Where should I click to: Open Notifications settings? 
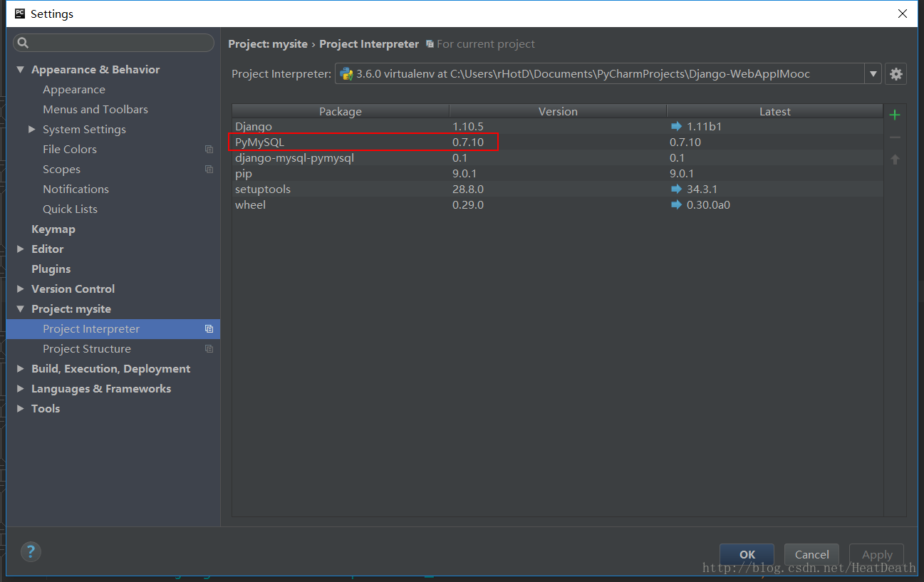[76, 189]
